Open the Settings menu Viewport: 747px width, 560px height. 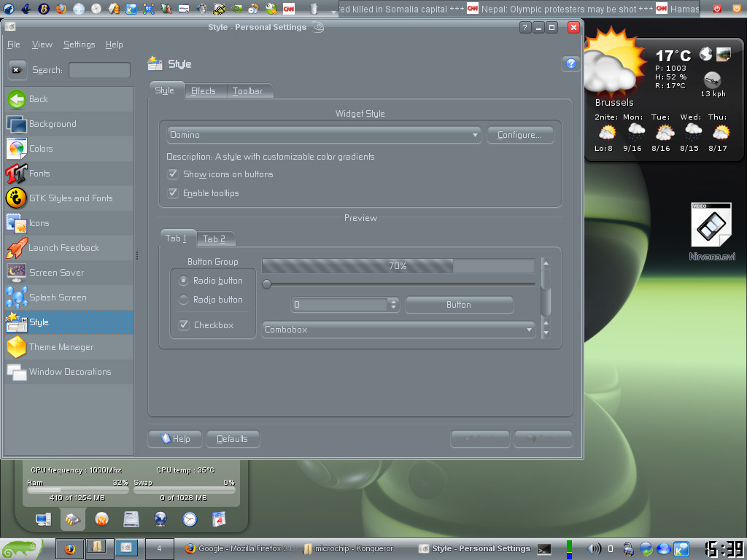tap(79, 44)
